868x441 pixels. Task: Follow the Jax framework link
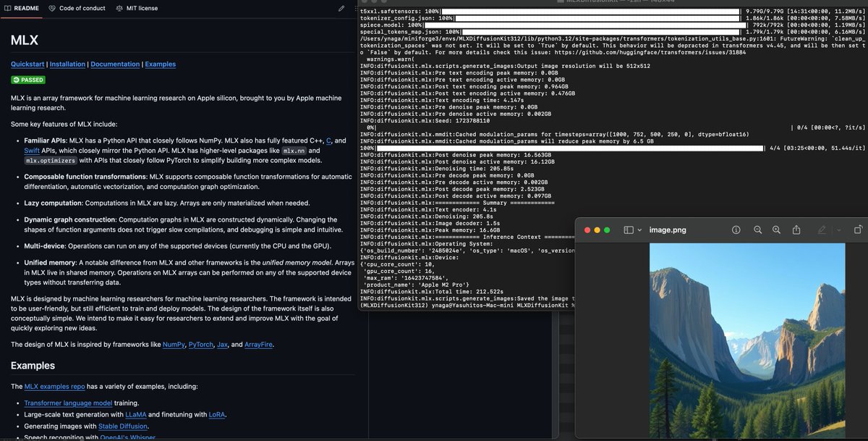click(x=223, y=344)
